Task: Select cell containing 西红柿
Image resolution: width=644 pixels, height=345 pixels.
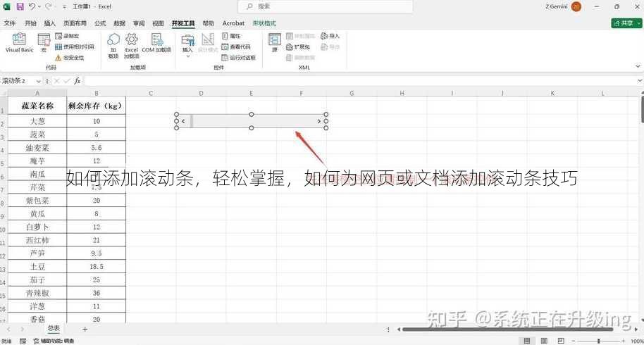Action: coord(37,240)
